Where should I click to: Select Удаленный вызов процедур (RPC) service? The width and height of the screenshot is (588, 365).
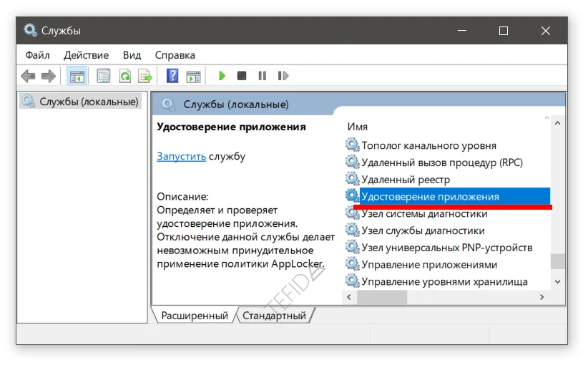click(442, 162)
